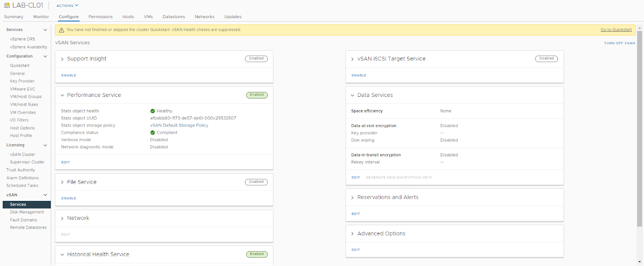Select the Configure tab
The image size is (644, 266).
pyautogui.click(x=69, y=17)
